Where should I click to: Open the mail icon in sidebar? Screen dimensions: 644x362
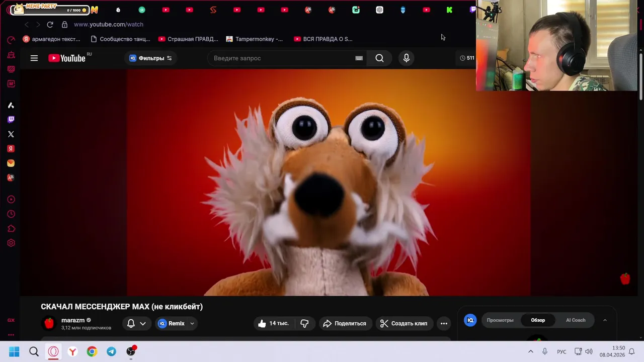coord(11,163)
